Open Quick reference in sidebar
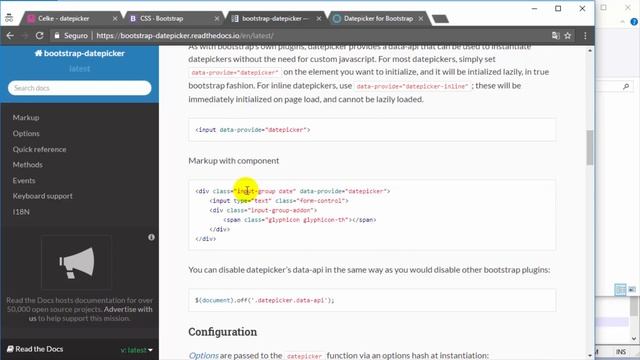Image resolution: width=640 pixels, height=360 pixels. pyautogui.click(x=39, y=149)
